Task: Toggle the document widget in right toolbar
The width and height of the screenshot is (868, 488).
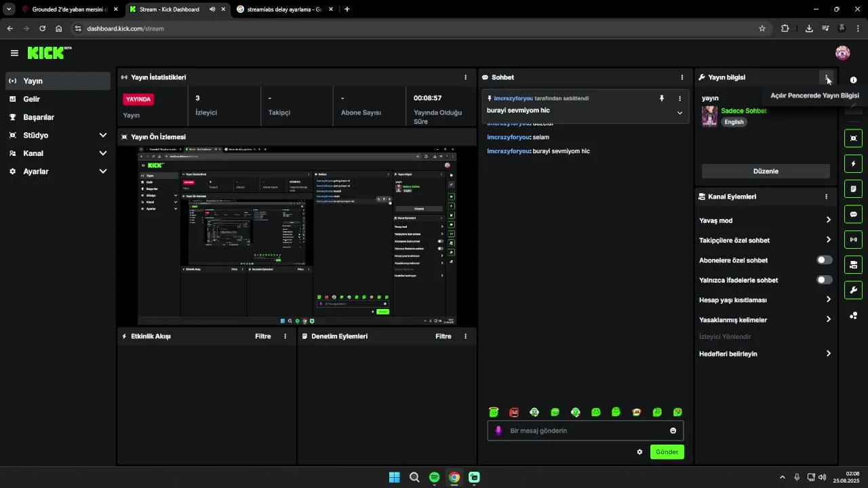Action: click(853, 188)
